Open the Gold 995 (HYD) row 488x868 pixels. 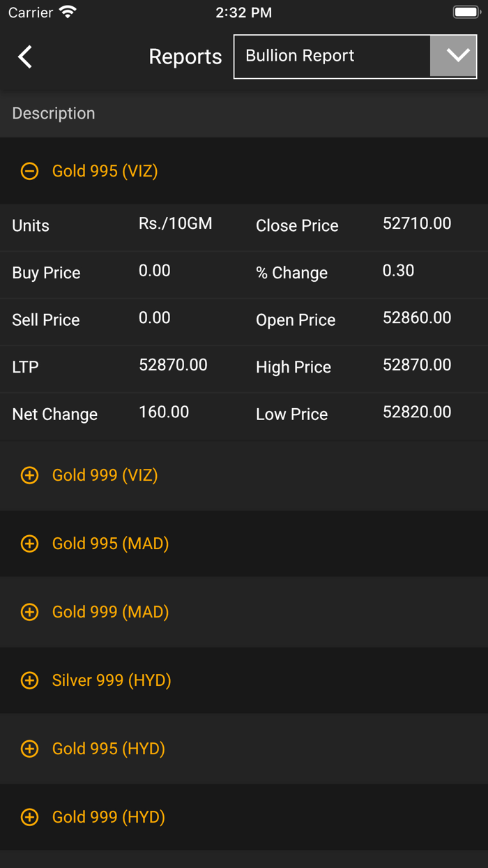tap(108, 749)
